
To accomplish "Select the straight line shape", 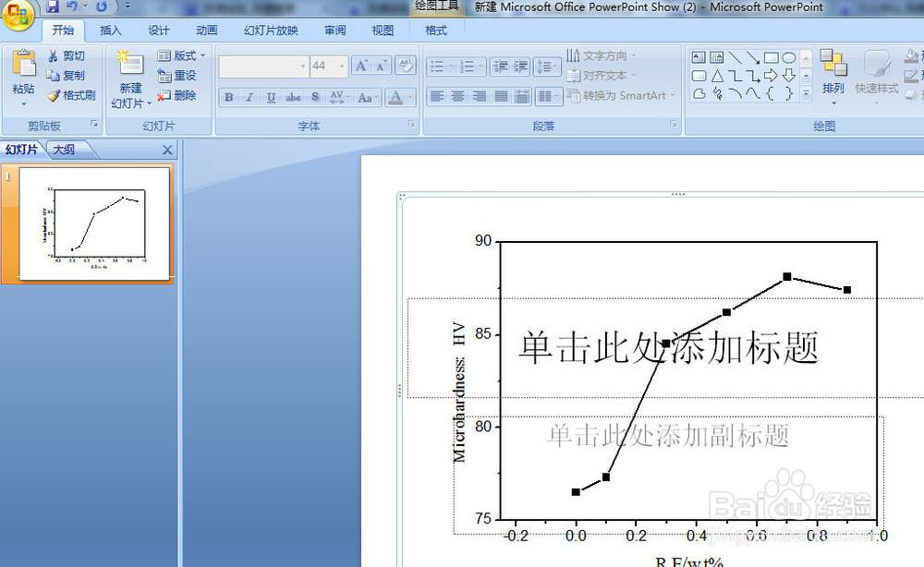I will [x=735, y=57].
